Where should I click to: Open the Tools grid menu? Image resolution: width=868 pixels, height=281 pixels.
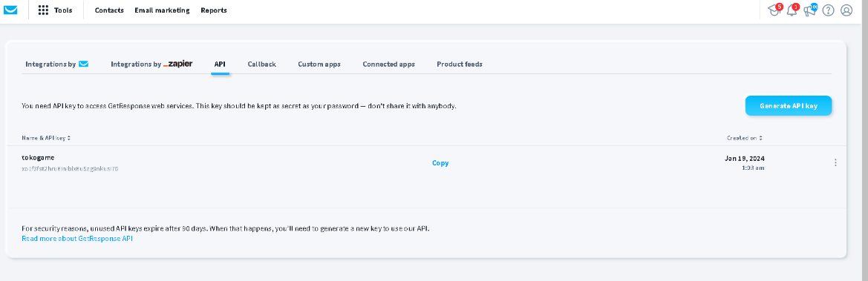click(55, 10)
